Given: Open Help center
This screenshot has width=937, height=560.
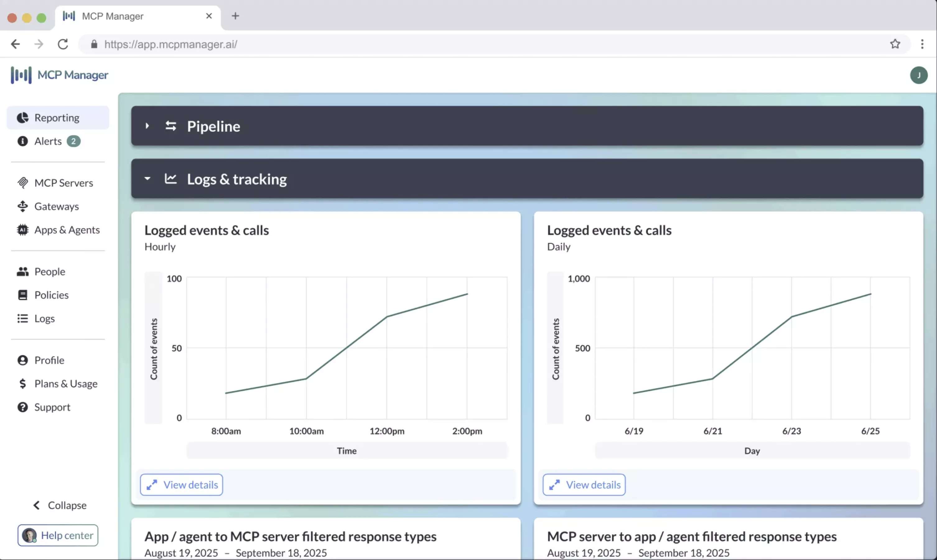Looking at the screenshot, I should (58, 535).
